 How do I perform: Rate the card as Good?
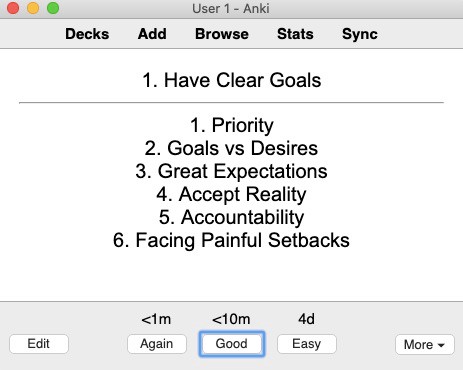232,344
